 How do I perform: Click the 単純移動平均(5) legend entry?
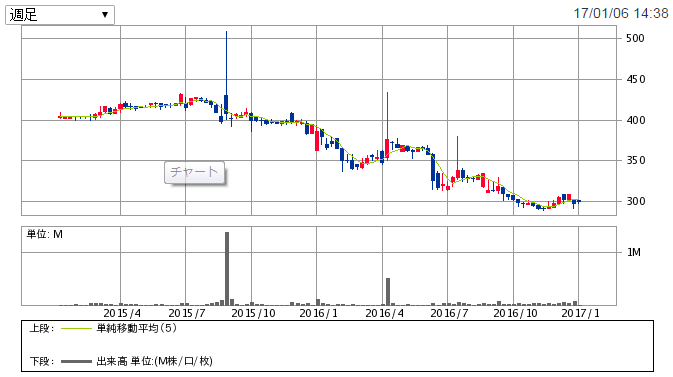coord(136,328)
